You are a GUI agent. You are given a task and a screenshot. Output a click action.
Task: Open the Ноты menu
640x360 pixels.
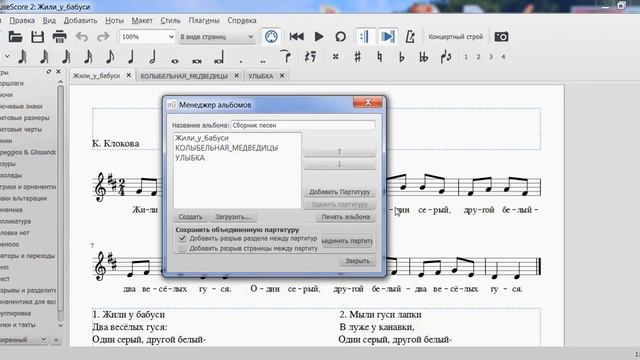click(x=114, y=20)
